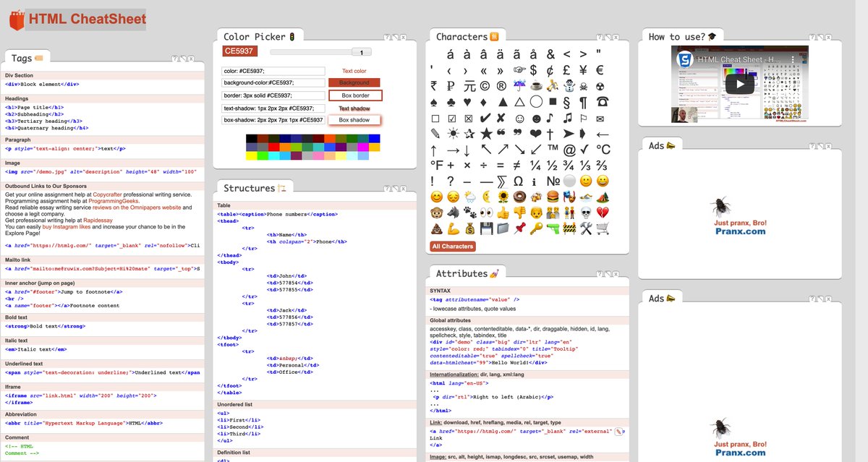This screenshot has width=868, height=462.
Task: Click the edit icon beside the Link code
Action: [619, 432]
